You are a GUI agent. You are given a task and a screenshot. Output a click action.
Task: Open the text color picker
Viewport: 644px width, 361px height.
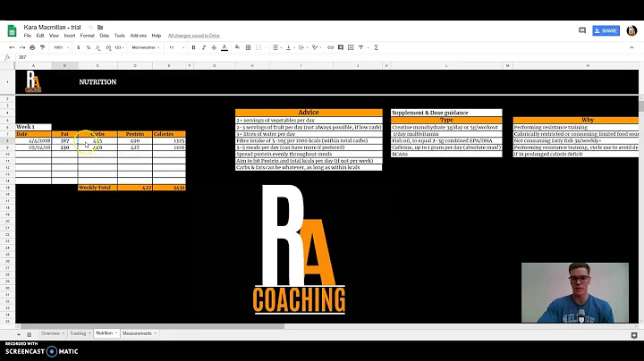click(x=225, y=47)
